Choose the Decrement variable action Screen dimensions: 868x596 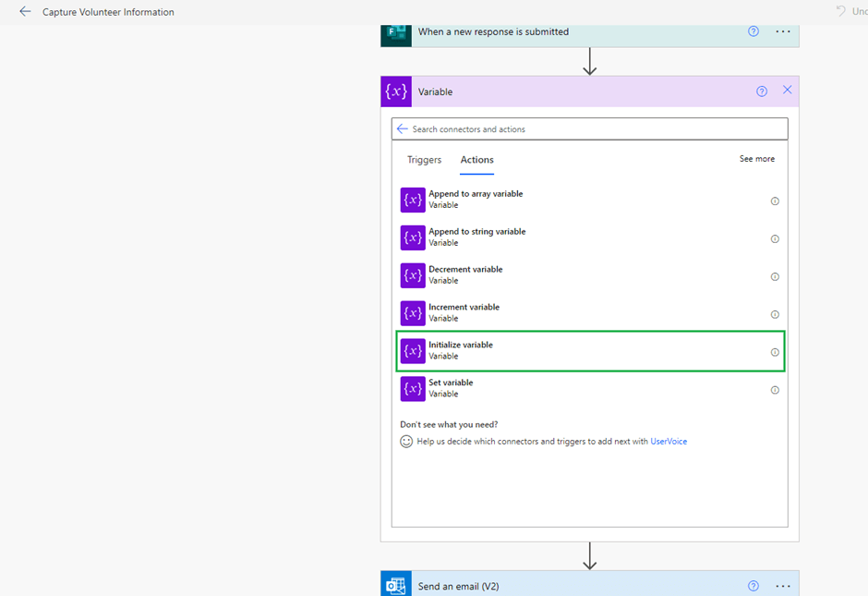(x=465, y=275)
